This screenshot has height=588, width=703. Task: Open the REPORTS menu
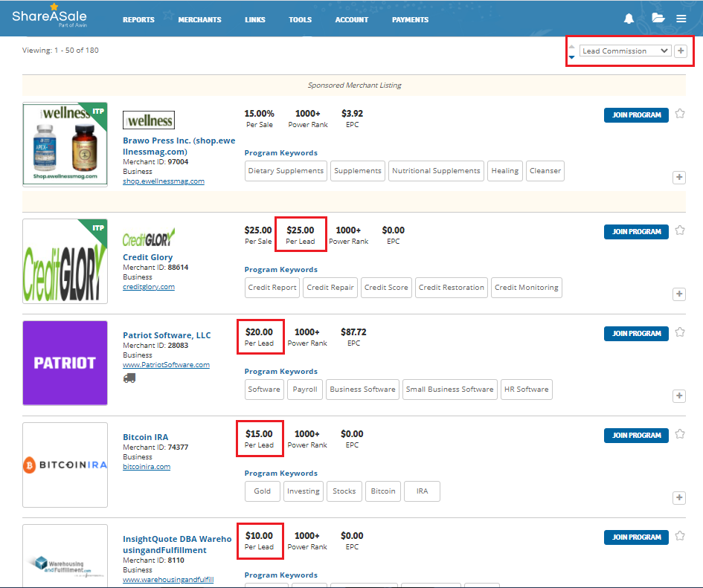point(138,20)
